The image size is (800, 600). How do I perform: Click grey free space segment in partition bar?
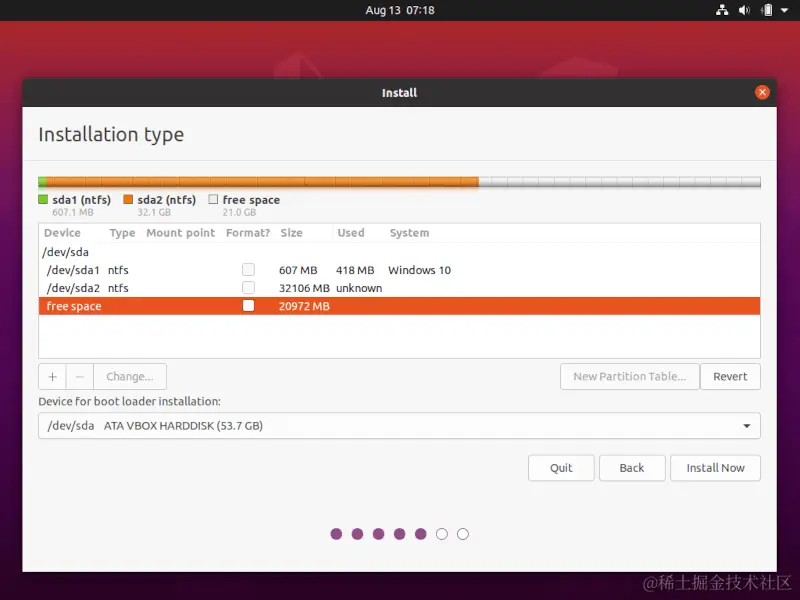[619, 182]
